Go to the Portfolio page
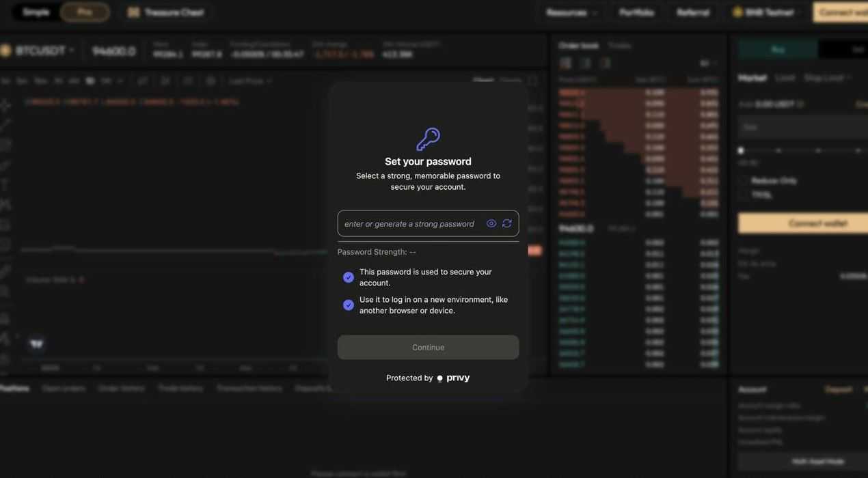The width and height of the screenshot is (868, 478). point(636,12)
